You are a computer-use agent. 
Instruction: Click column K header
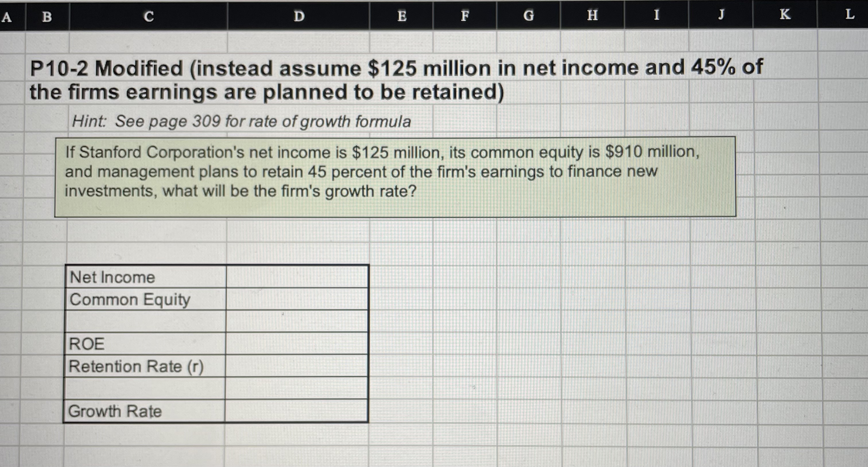[x=785, y=14]
